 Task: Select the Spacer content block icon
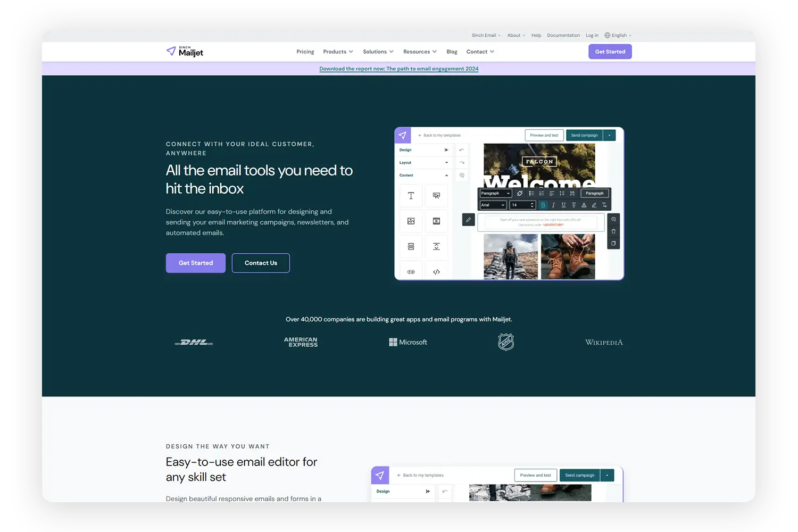click(436, 246)
